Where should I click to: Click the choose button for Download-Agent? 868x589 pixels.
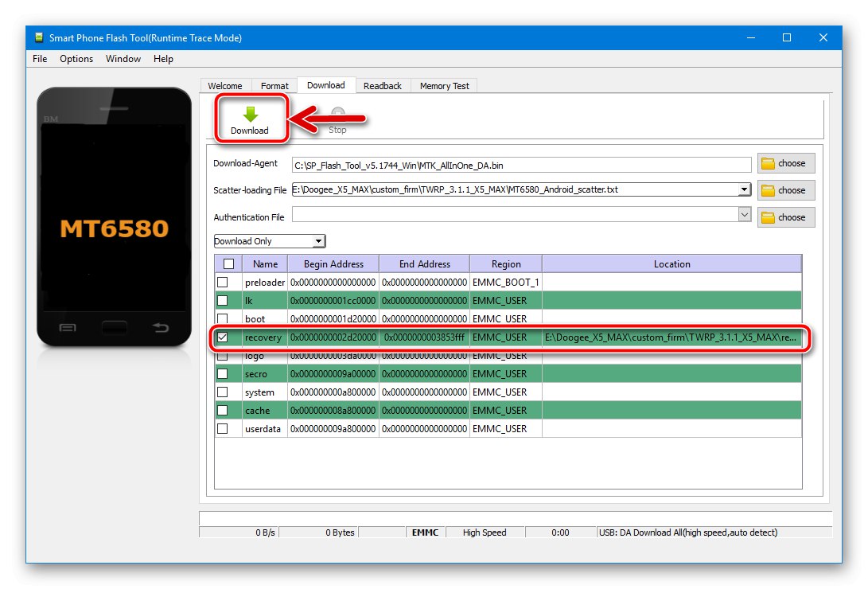click(x=786, y=163)
